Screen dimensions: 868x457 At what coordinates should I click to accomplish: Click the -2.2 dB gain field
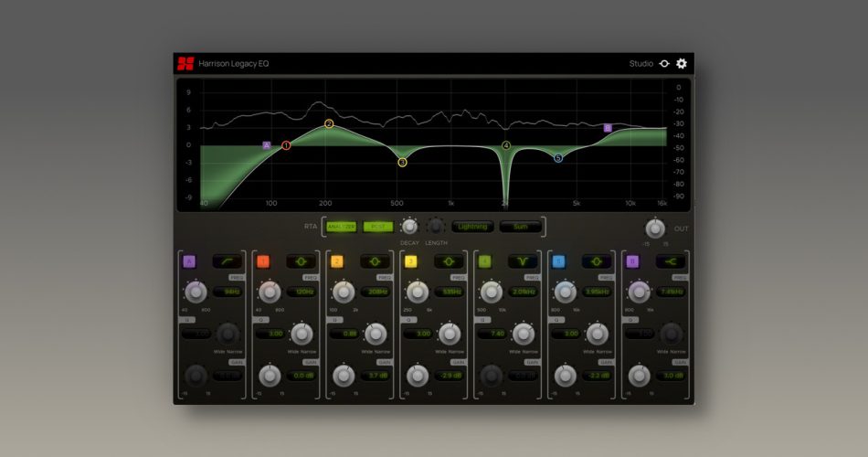598,376
